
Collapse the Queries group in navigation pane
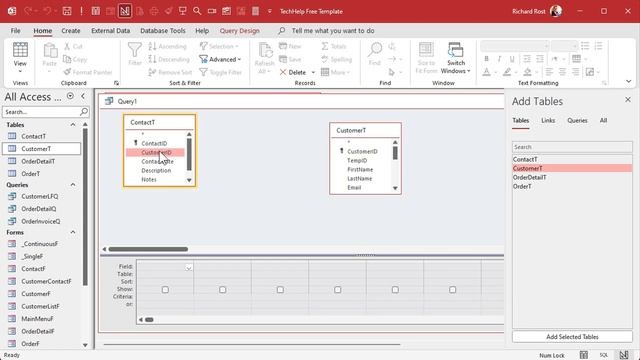pyautogui.click(x=73, y=184)
